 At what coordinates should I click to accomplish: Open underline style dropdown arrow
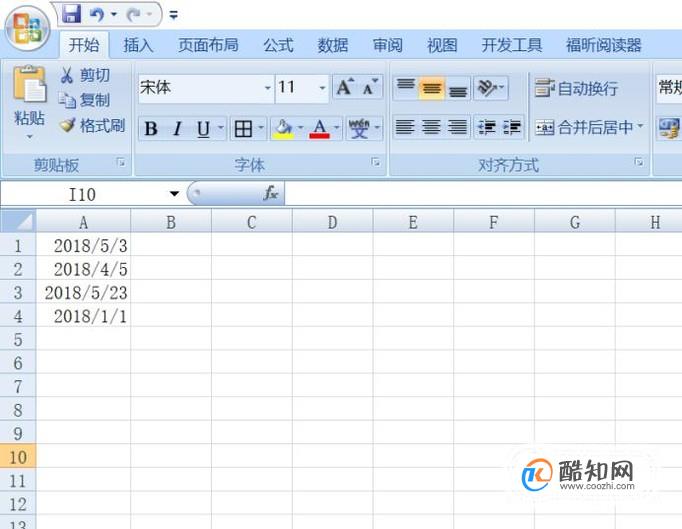pos(221,127)
